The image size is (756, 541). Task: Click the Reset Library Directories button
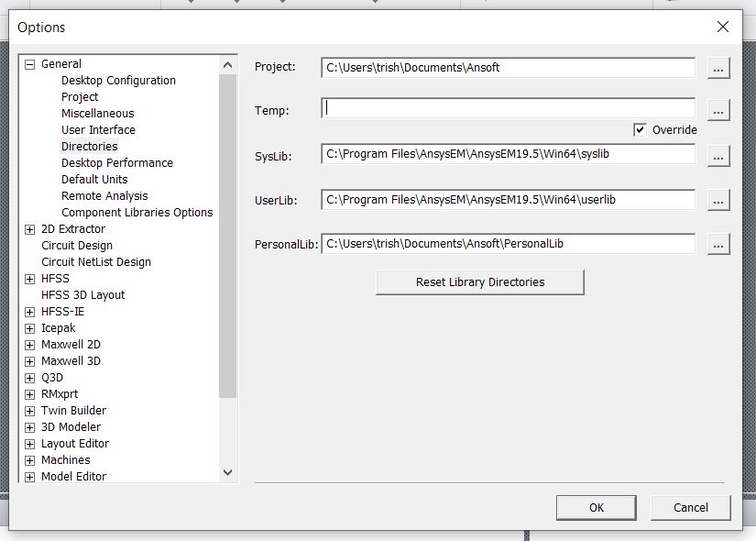click(478, 282)
